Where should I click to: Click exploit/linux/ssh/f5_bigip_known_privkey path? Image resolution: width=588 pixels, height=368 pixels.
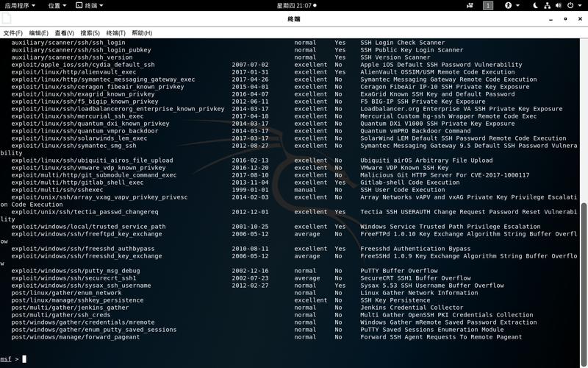point(85,102)
